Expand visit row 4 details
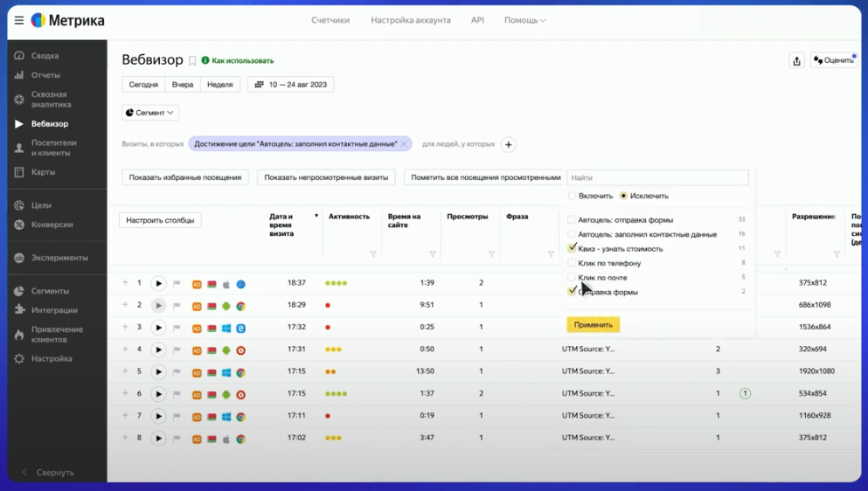The height and width of the screenshot is (491, 868). pyautogui.click(x=125, y=349)
